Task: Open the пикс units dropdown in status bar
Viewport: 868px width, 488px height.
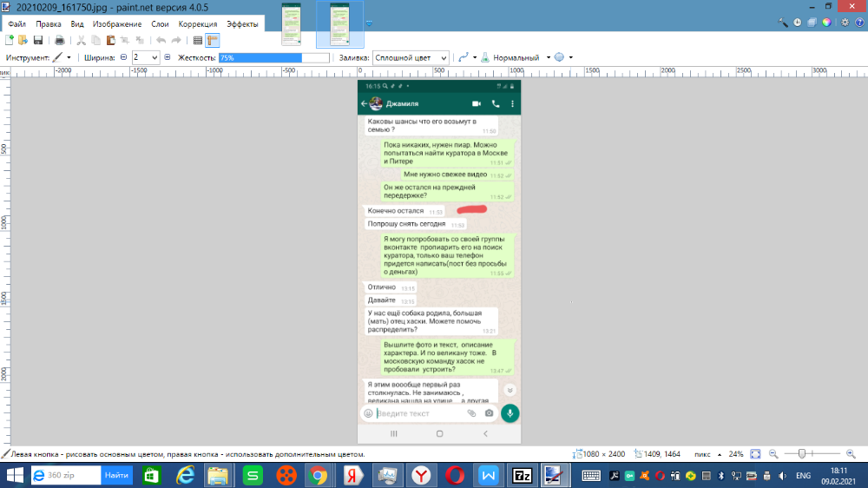Action: coord(707,454)
